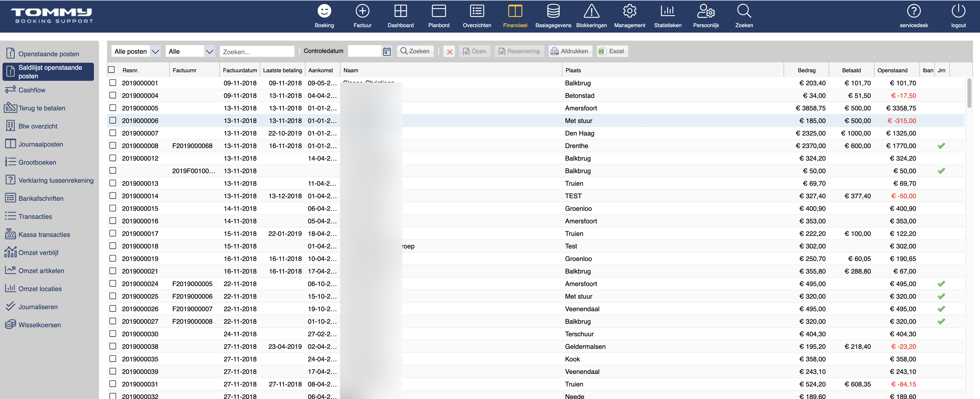Viewport: 980px width, 399px height.
Task: Click the place Geldermalsen
Action: 585,346
